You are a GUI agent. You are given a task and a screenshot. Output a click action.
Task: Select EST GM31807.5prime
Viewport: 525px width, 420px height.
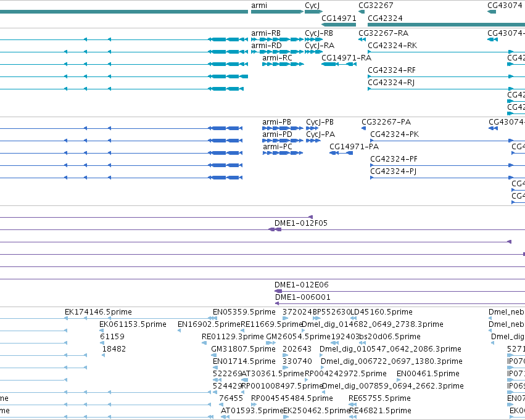(213, 355)
